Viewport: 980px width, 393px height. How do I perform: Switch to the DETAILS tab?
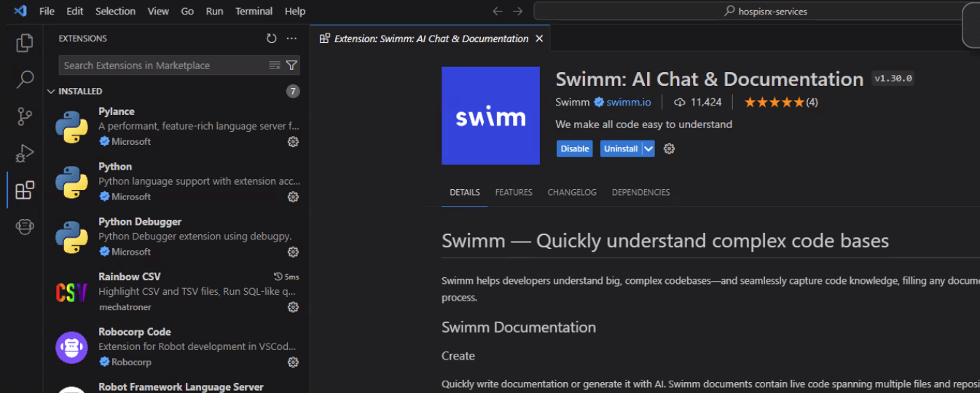(465, 193)
